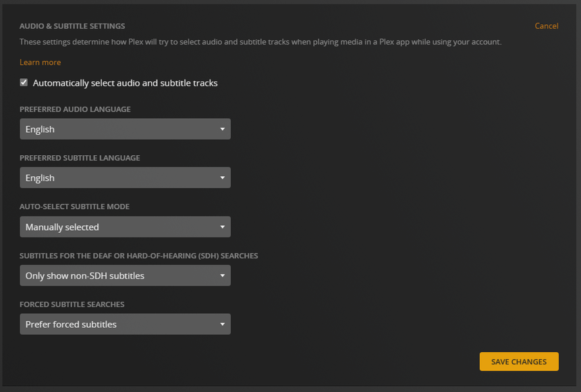Click the Preferred Audio Language field label
581x392 pixels.
click(x=75, y=109)
